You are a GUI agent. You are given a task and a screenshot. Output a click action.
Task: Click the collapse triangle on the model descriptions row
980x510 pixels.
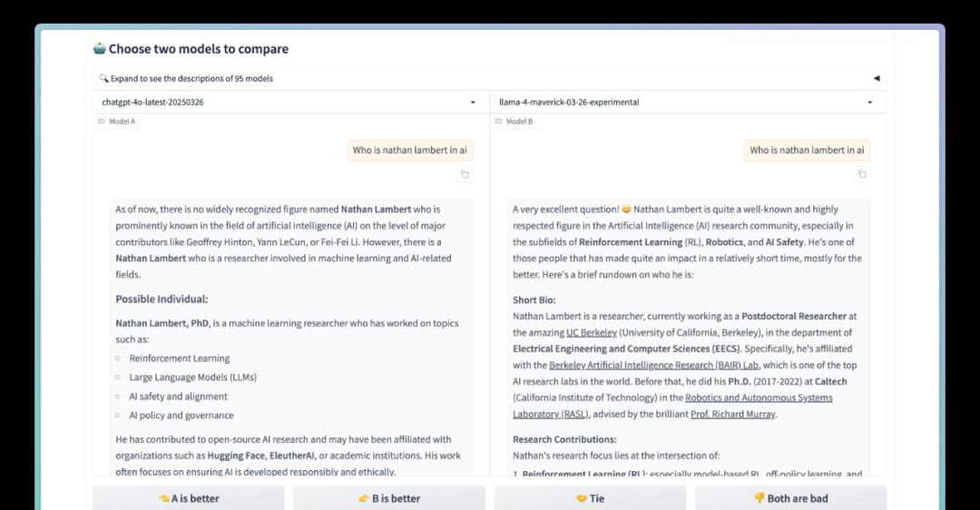tap(877, 78)
